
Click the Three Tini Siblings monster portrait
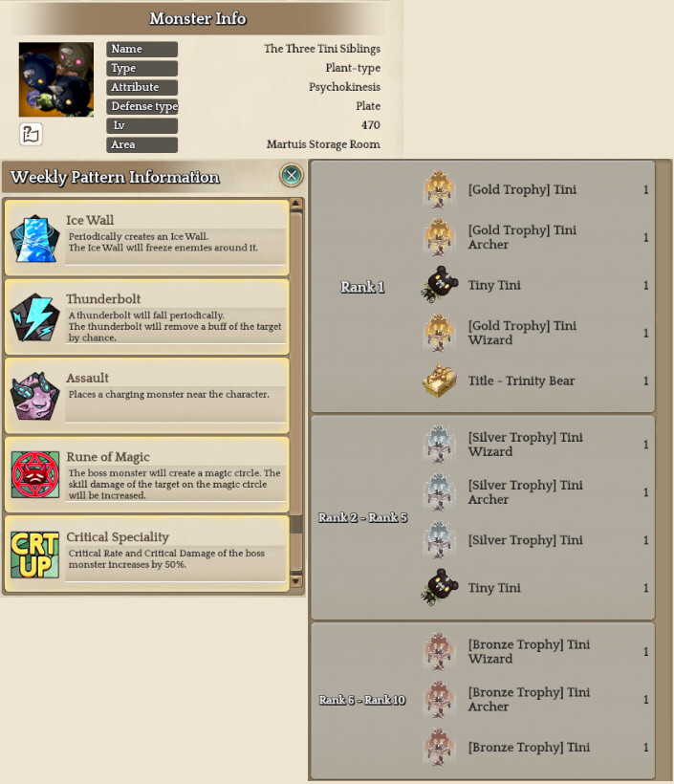[x=56, y=79]
